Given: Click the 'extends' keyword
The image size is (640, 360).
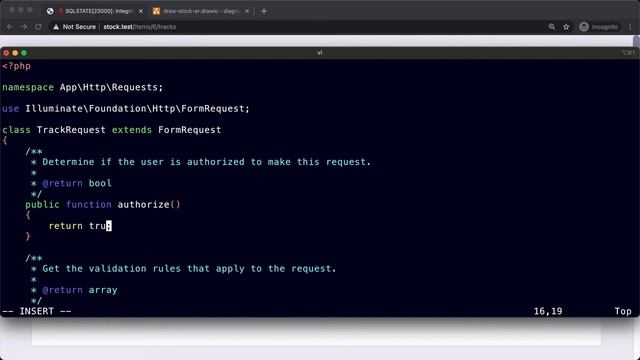Looking at the screenshot, I should (x=131, y=130).
